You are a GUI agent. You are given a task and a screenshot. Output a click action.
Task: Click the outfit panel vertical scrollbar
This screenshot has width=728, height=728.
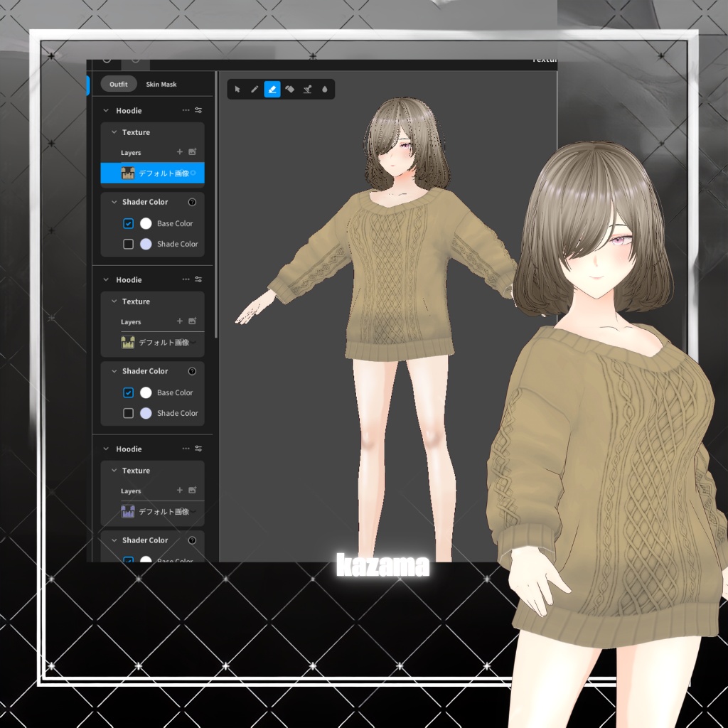pos(216,204)
